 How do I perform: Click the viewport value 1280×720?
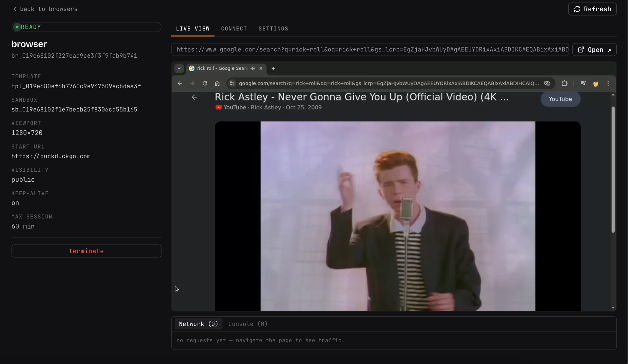(27, 133)
